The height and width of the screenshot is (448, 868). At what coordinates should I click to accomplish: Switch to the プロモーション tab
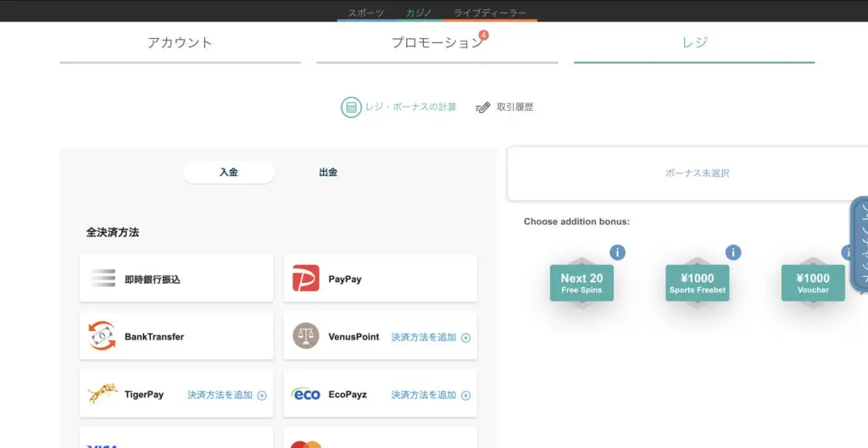click(437, 43)
